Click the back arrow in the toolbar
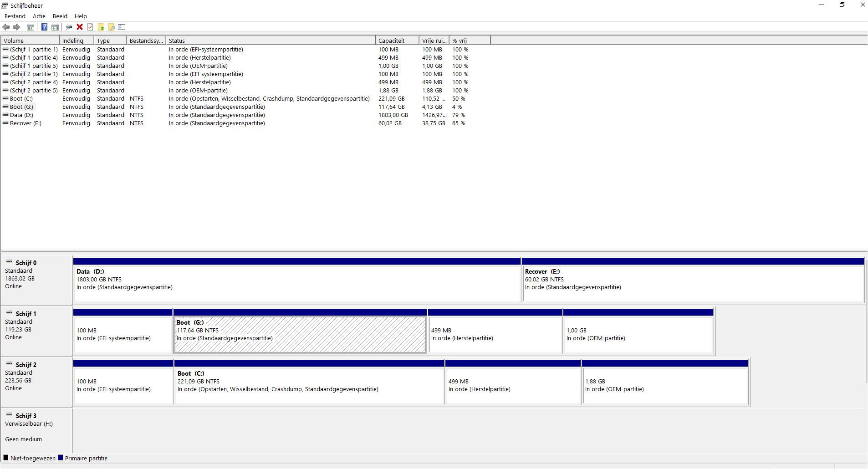Image resolution: width=868 pixels, height=469 pixels. tap(6, 27)
